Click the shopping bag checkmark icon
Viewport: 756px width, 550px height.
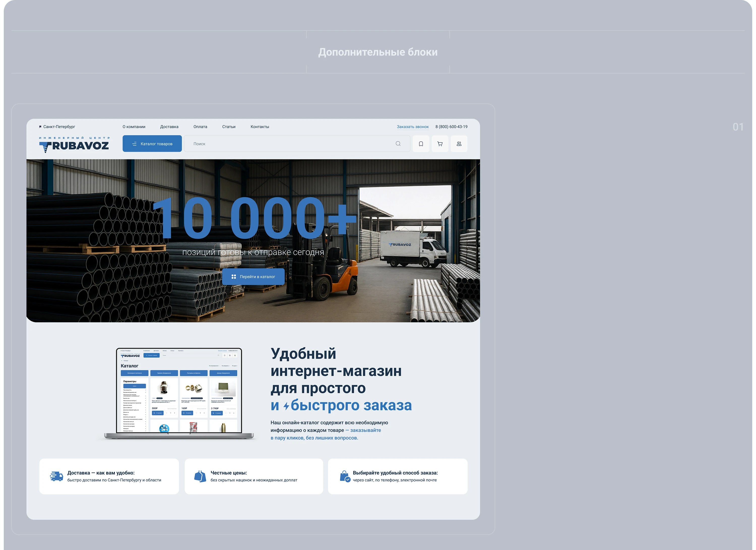(x=345, y=476)
